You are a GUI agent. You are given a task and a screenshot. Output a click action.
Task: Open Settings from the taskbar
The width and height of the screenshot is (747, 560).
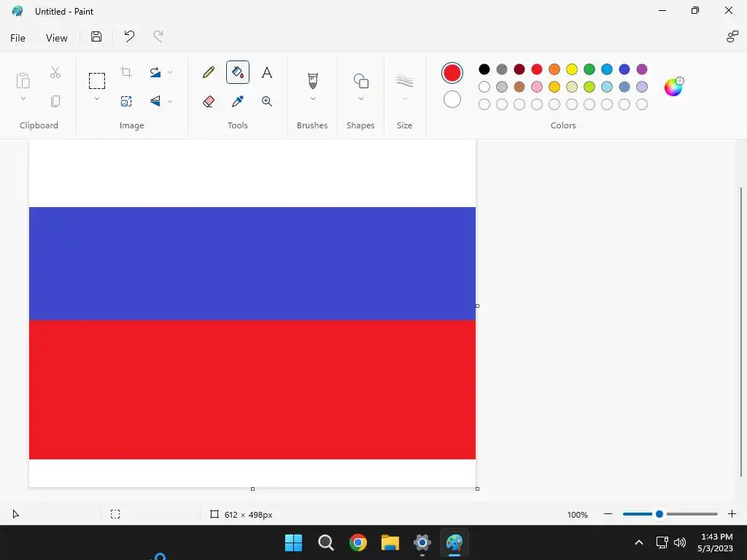pyautogui.click(x=422, y=542)
